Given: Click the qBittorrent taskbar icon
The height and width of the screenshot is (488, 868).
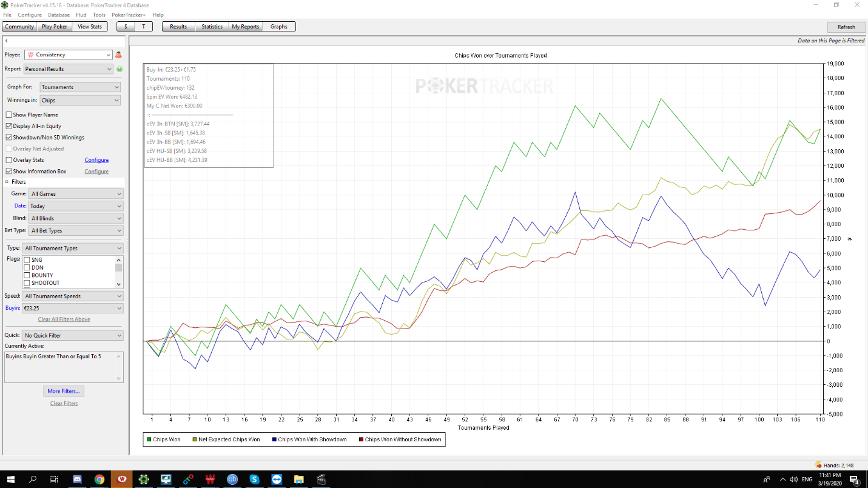Looking at the screenshot, I should 232,479.
